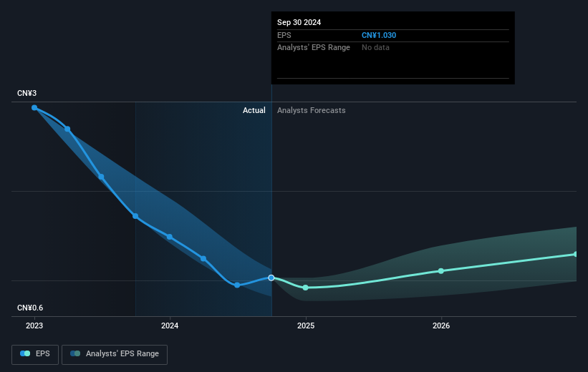Click the CN¥1.030 EPS value
The image size is (588, 372).
tap(379, 35)
